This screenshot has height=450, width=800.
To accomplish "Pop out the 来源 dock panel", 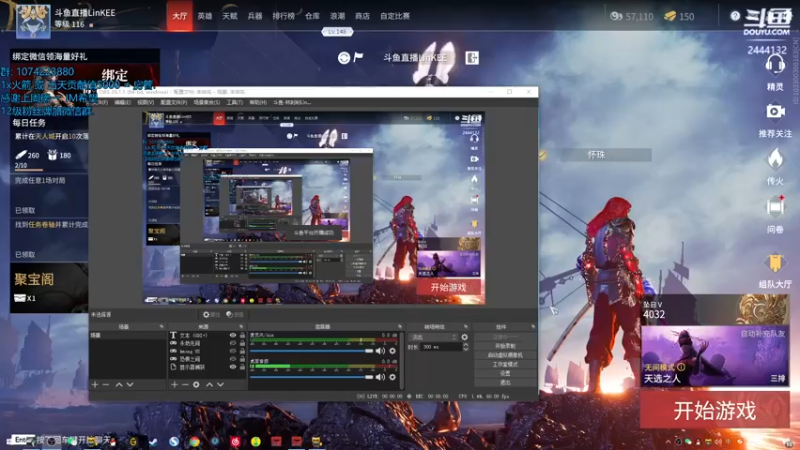I will tap(241, 327).
